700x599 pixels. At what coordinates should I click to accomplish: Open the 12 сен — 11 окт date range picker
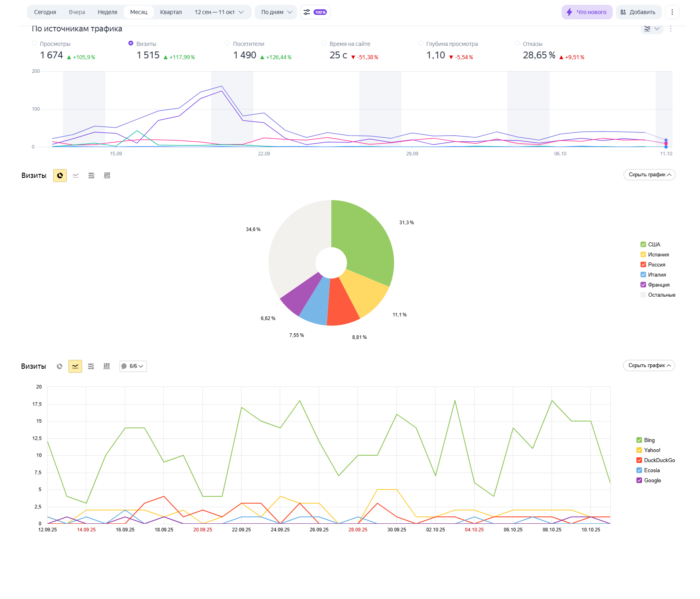click(x=219, y=12)
